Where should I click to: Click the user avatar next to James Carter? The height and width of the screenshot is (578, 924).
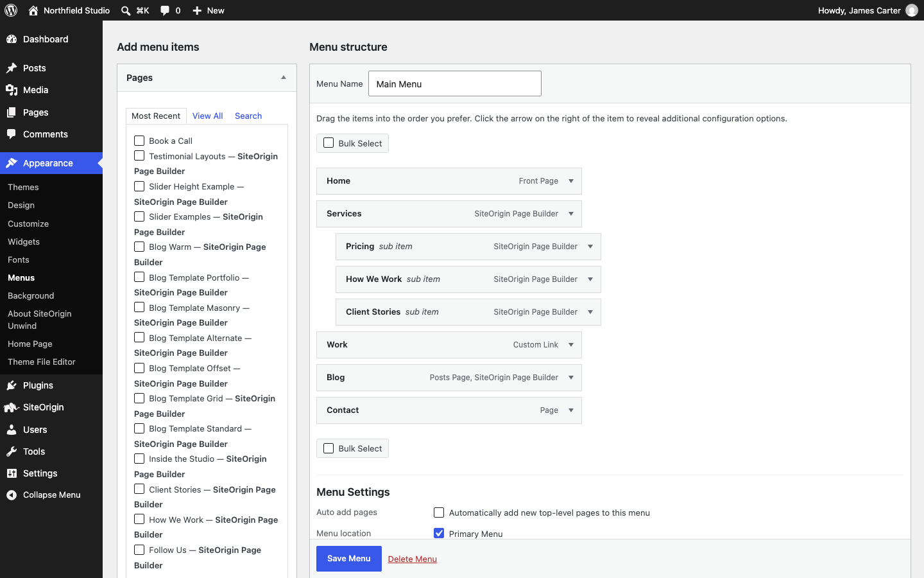click(912, 10)
